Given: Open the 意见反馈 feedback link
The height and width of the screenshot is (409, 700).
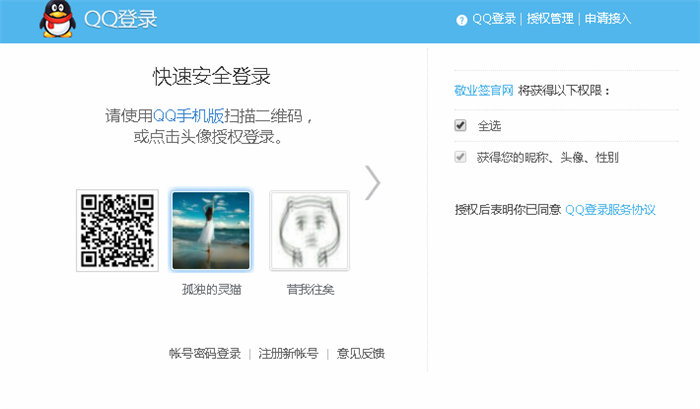Looking at the screenshot, I should point(360,353).
